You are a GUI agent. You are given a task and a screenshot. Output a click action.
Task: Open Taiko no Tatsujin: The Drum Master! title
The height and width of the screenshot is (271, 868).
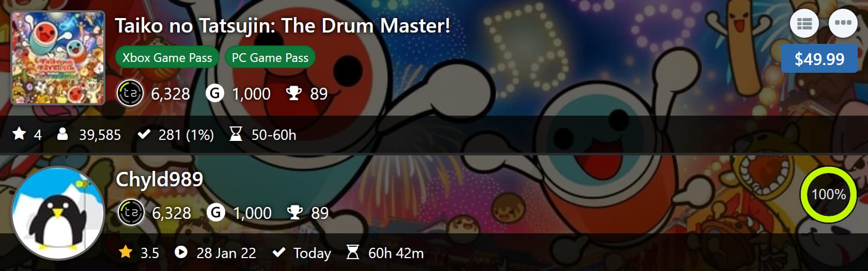coord(283,26)
